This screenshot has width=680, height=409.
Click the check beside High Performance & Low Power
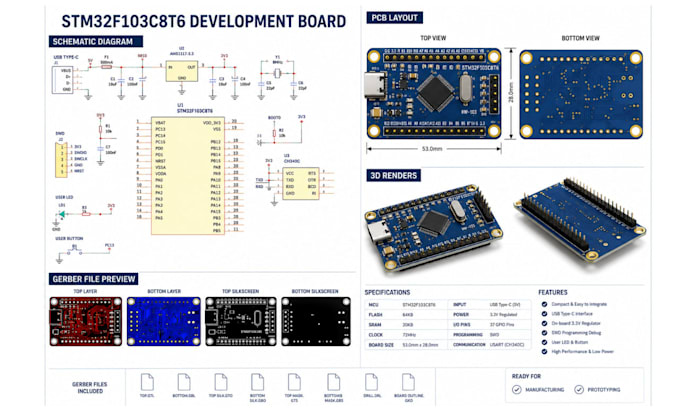tap(544, 351)
